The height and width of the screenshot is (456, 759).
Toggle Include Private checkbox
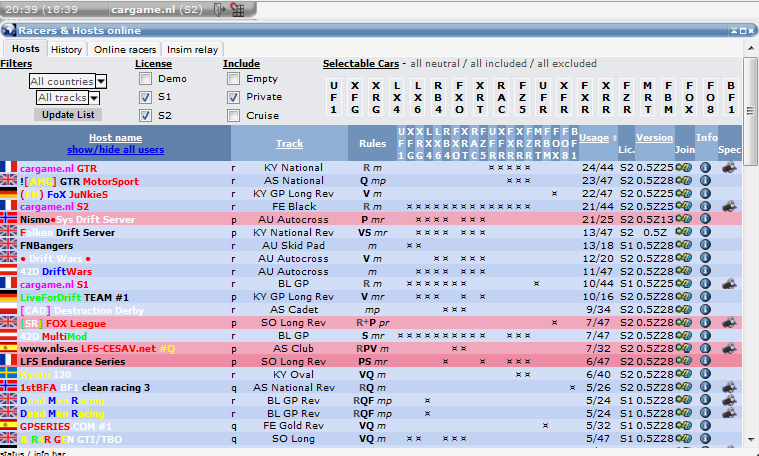pos(233,97)
